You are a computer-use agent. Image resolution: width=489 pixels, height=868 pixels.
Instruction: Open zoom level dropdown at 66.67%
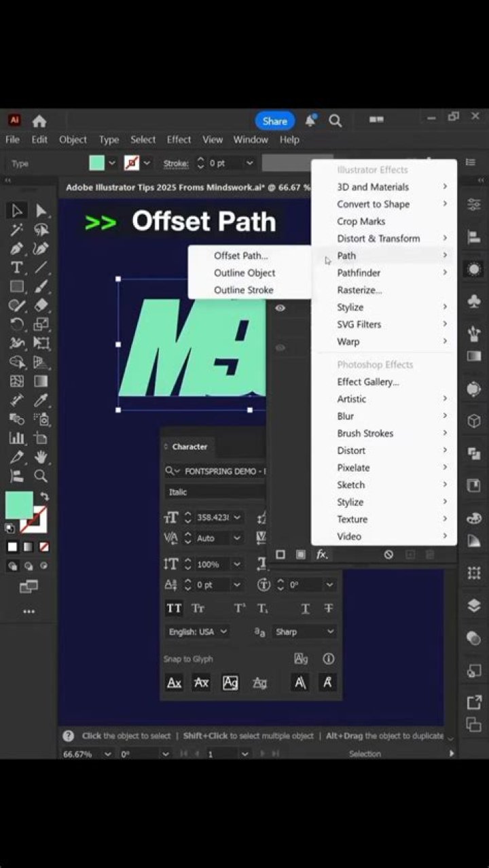pos(107,754)
